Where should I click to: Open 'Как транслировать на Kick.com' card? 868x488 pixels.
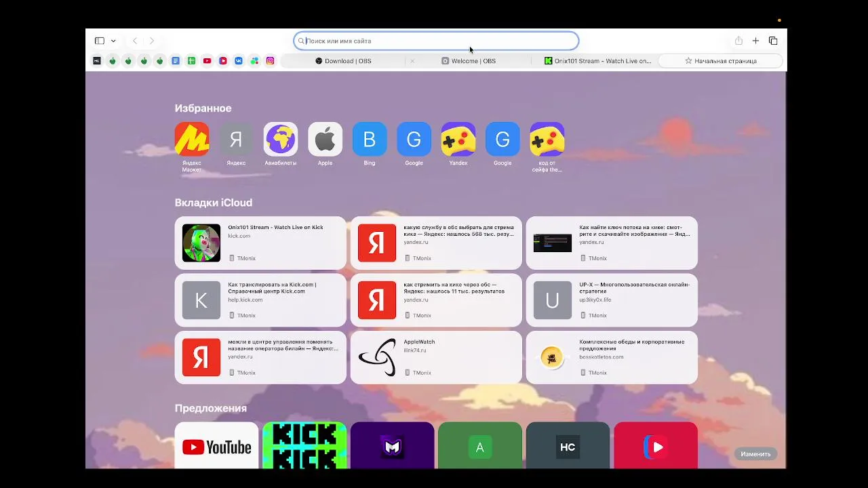click(260, 300)
